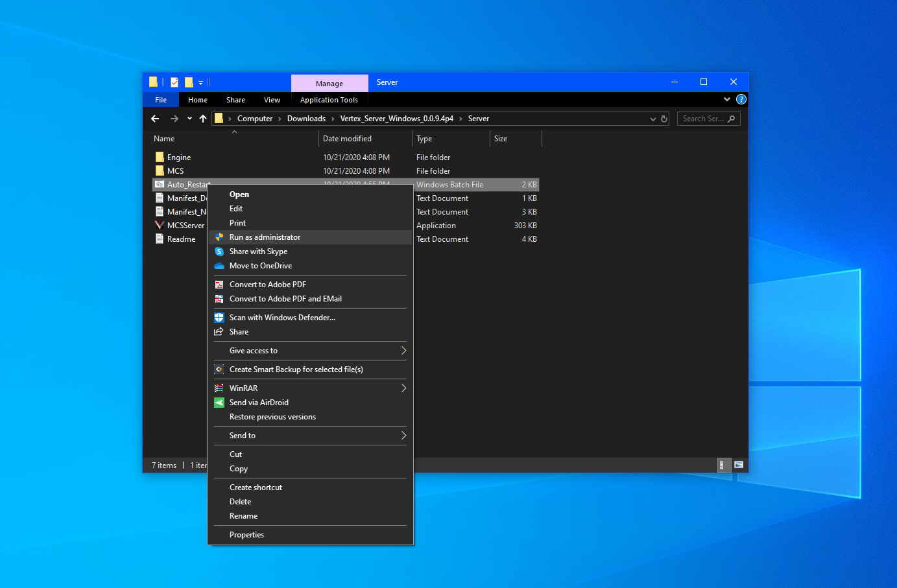Switch to large thumbnails view icon

point(739,465)
